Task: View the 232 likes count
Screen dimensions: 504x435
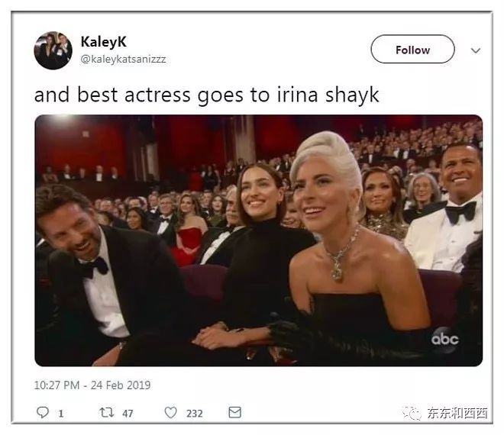Action: tap(195, 413)
